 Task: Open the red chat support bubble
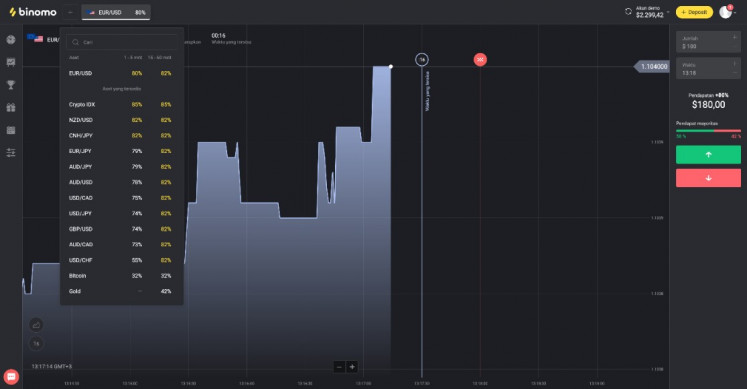pyautogui.click(x=11, y=377)
